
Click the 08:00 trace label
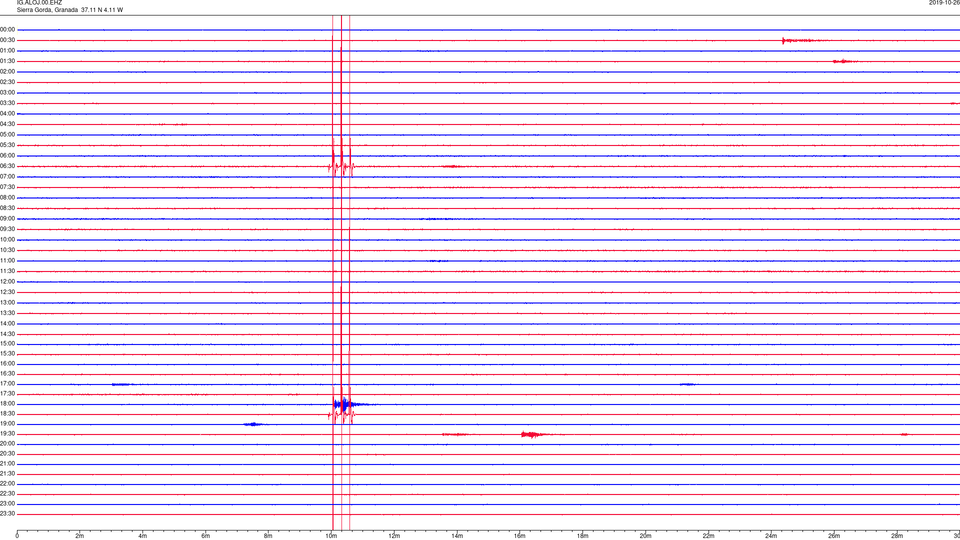coord(7,198)
